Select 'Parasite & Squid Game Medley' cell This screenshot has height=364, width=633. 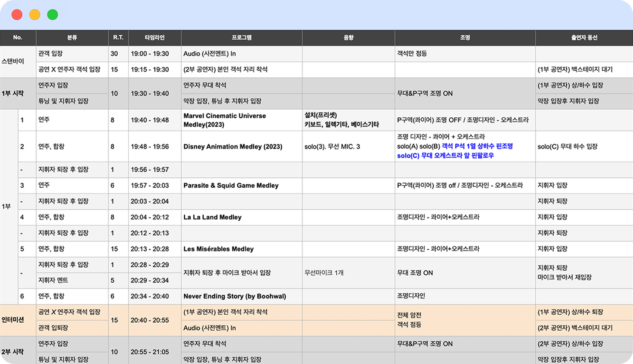point(241,186)
